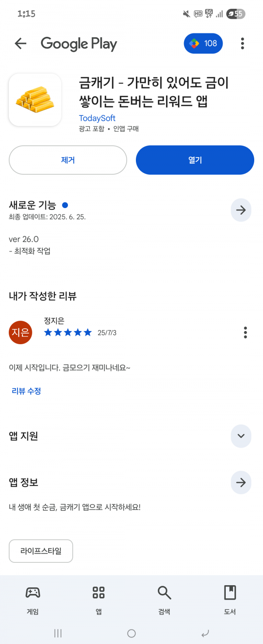Open the 검색 tab
The height and width of the screenshot is (644, 263).
click(x=164, y=600)
